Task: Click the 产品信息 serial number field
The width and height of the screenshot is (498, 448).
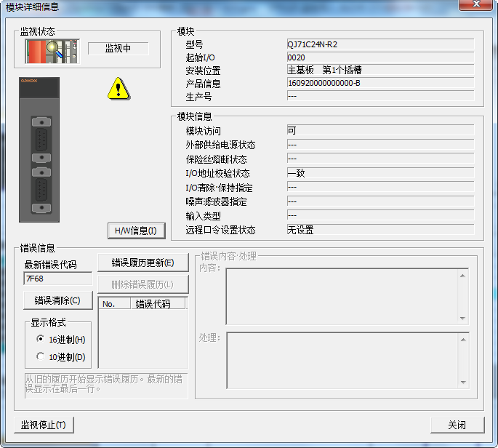Action: [379, 84]
